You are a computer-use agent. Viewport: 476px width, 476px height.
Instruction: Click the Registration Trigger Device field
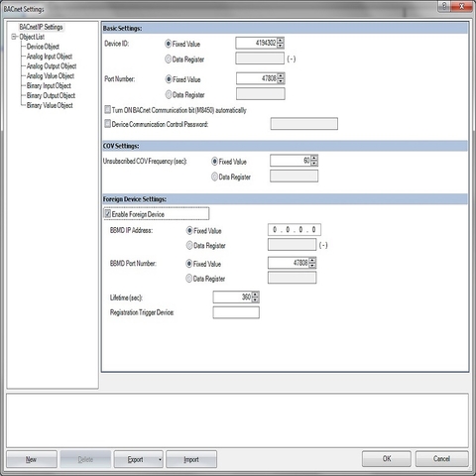236,312
